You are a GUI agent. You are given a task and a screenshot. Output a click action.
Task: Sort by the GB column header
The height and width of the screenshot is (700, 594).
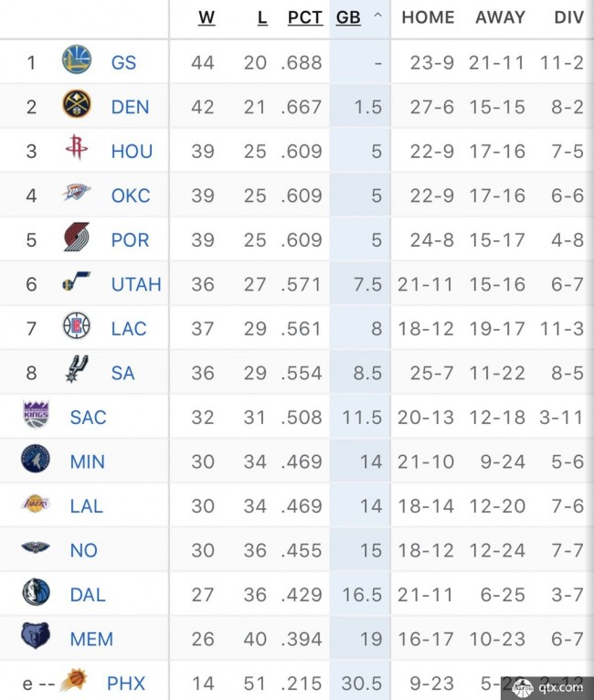(x=348, y=18)
